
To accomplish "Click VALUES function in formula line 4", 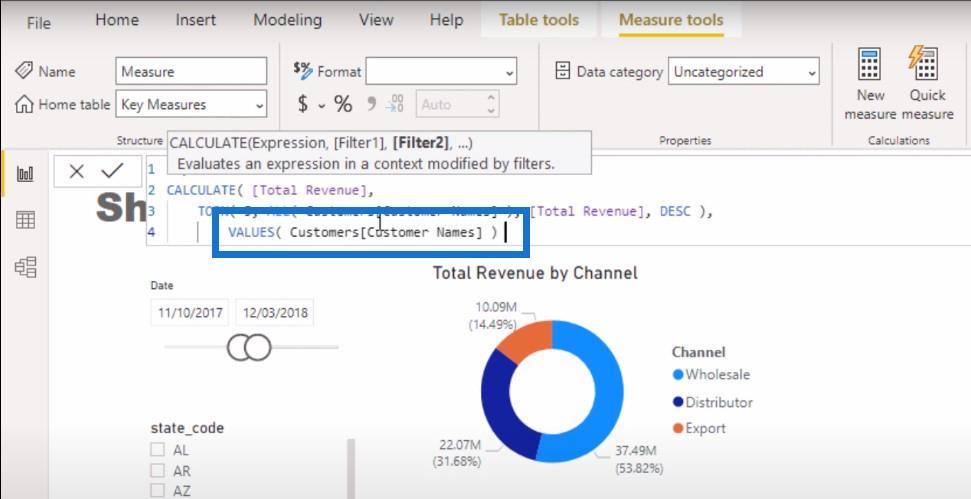I will coord(251,232).
